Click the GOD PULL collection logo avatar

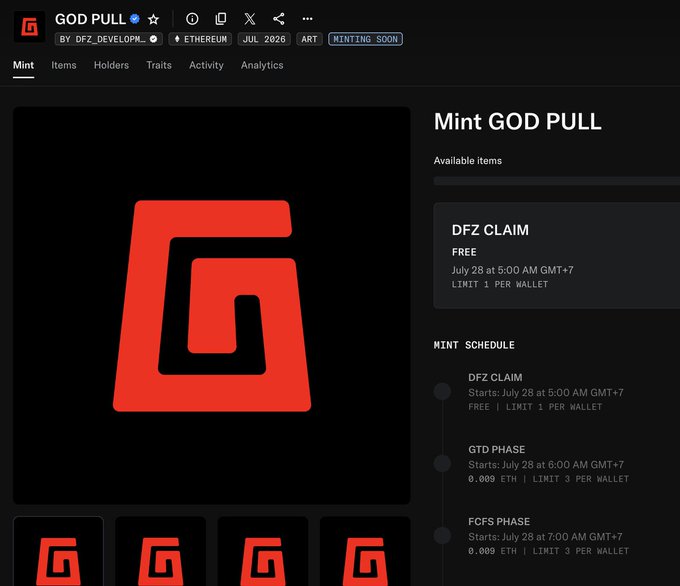29,27
